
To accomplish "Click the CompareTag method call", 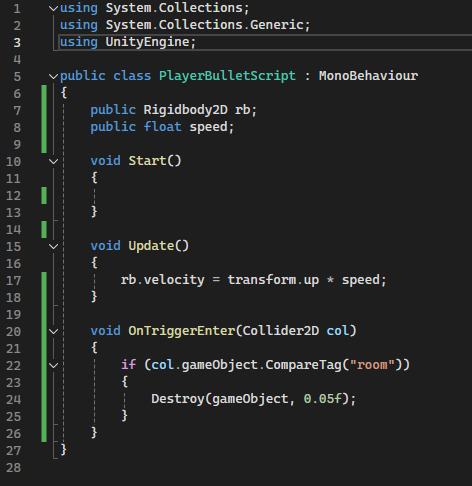I will 304,365.
